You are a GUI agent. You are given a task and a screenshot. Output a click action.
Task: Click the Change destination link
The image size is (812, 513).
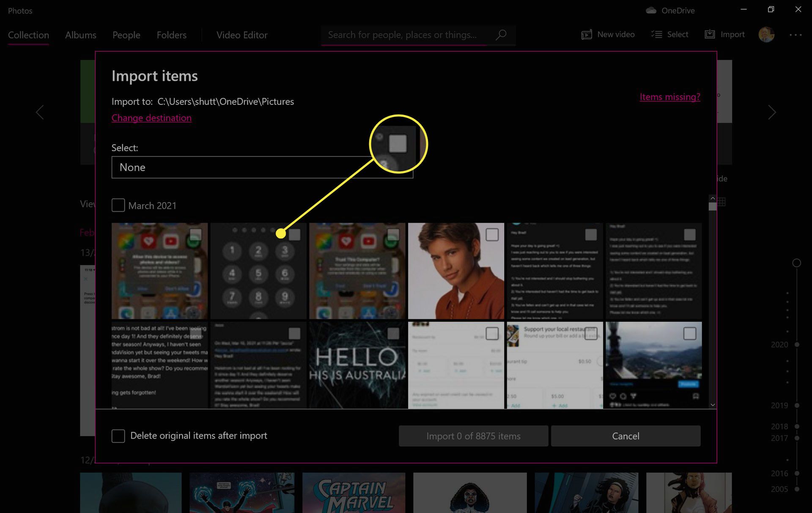tap(151, 117)
